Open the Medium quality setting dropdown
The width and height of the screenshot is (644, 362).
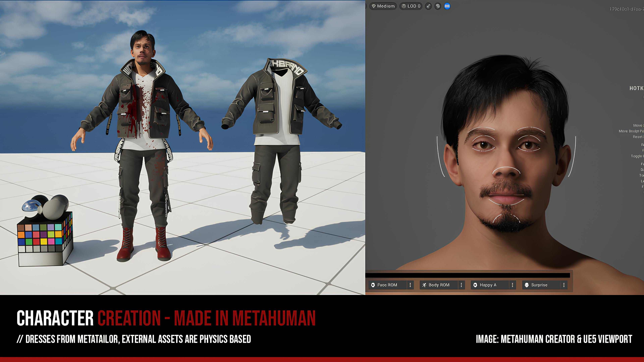(x=383, y=6)
